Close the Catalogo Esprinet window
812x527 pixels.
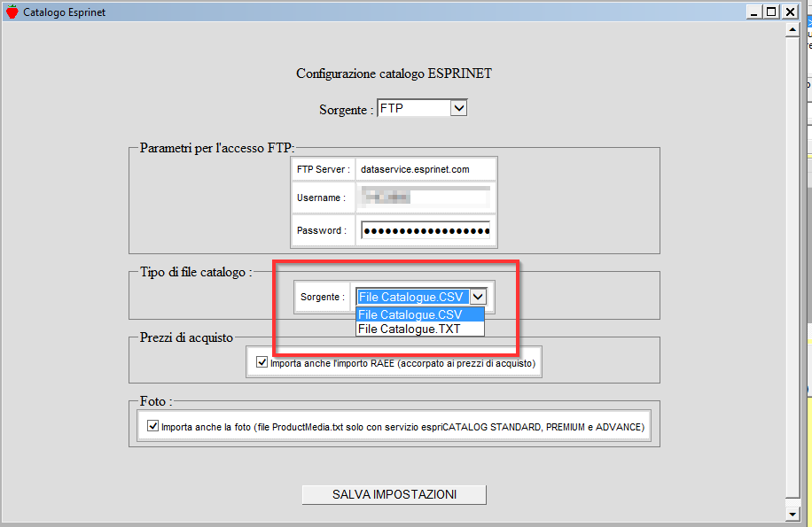pos(790,12)
